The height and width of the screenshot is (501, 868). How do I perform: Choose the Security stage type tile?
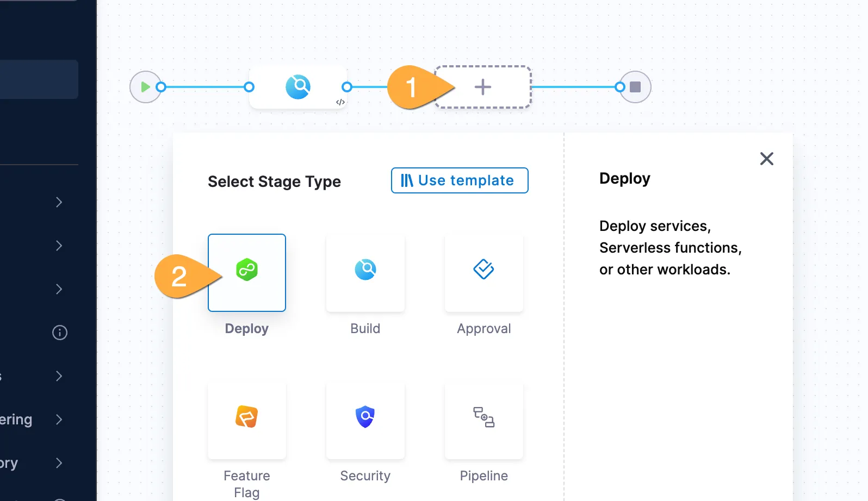(365, 420)
